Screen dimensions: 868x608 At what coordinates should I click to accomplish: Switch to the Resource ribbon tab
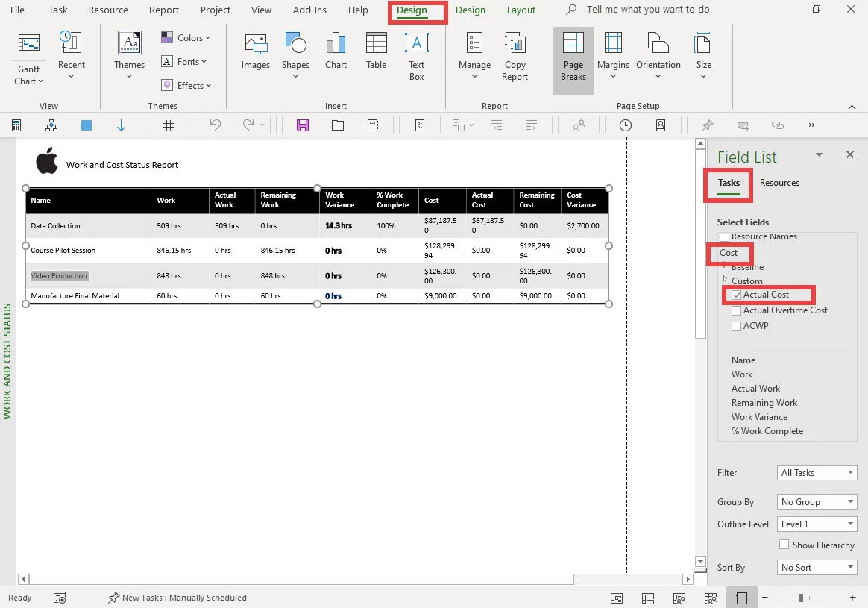[108, 10]
